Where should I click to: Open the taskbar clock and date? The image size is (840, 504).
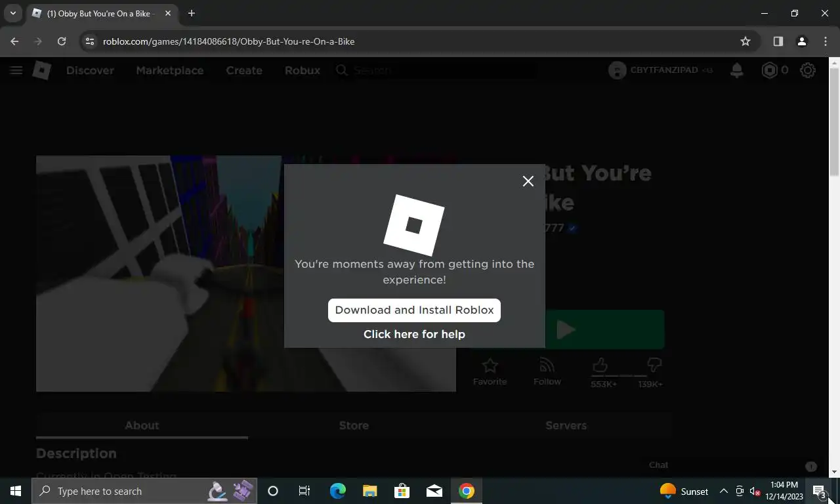click(784, 491)
